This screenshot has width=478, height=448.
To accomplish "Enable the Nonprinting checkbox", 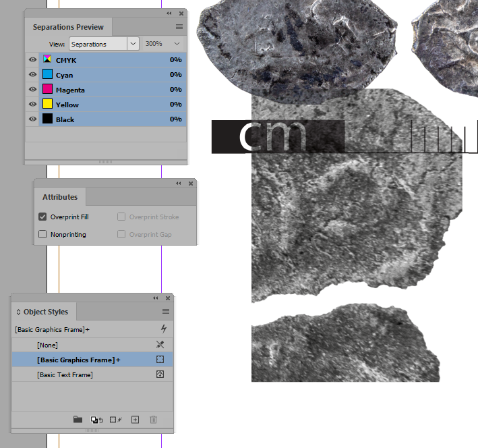I will click(42, 234).
